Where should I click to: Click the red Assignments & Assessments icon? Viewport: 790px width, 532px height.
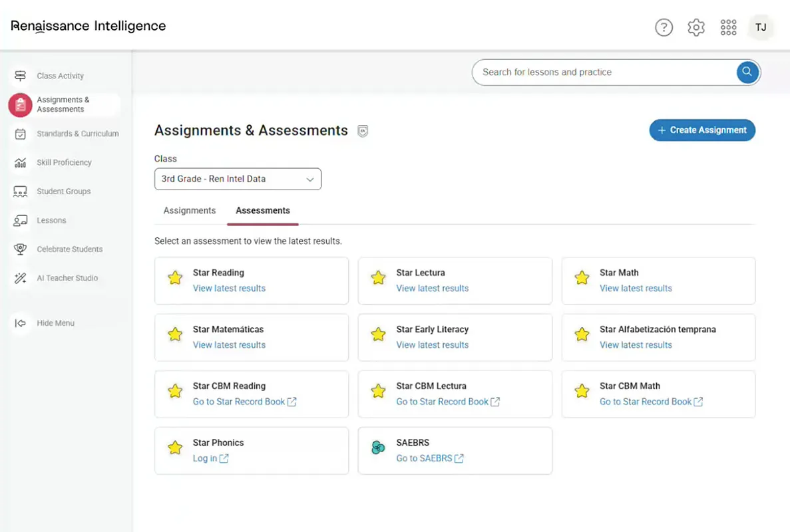click(20, 104)
